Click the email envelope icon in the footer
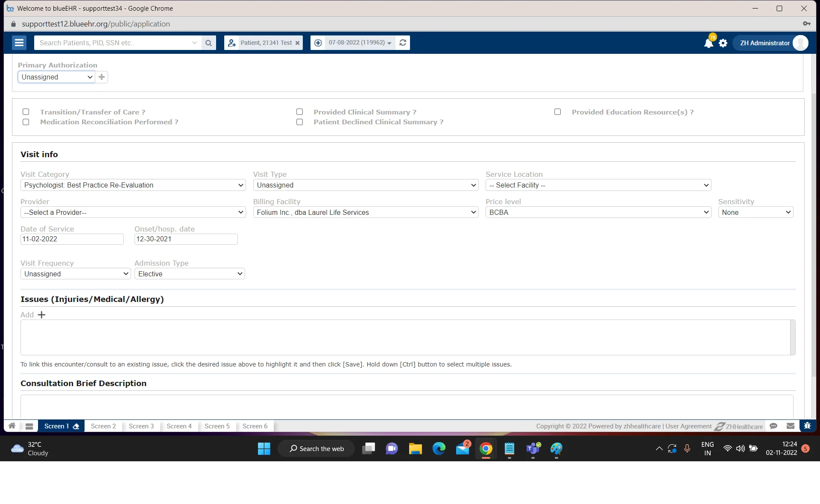Viewport: 820px width, 504px height. [x=791, y=426]
